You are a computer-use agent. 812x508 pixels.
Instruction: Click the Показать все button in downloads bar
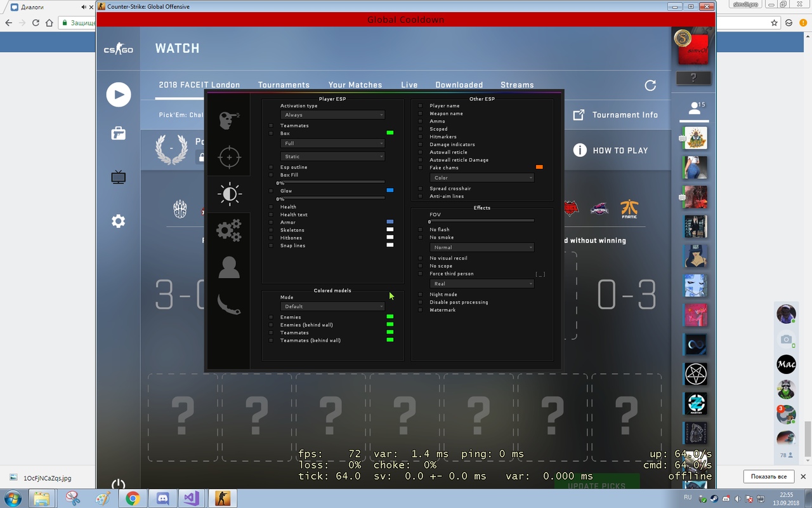768,477
